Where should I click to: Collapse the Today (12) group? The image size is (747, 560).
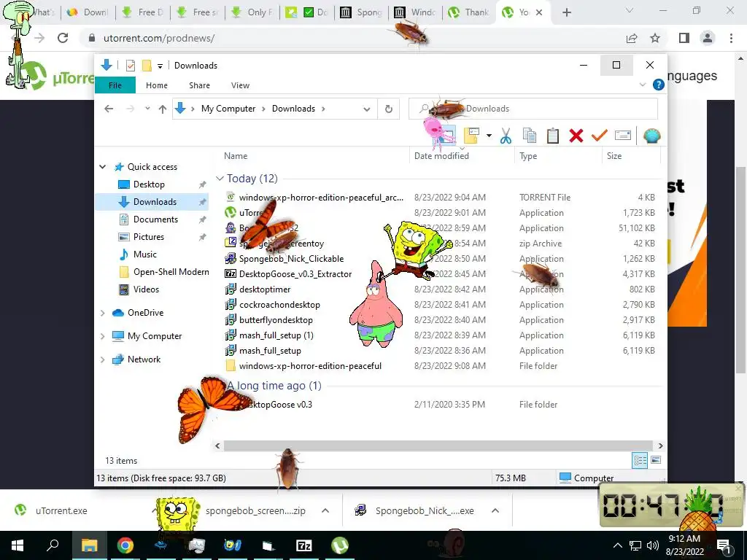tap(220, 179)
